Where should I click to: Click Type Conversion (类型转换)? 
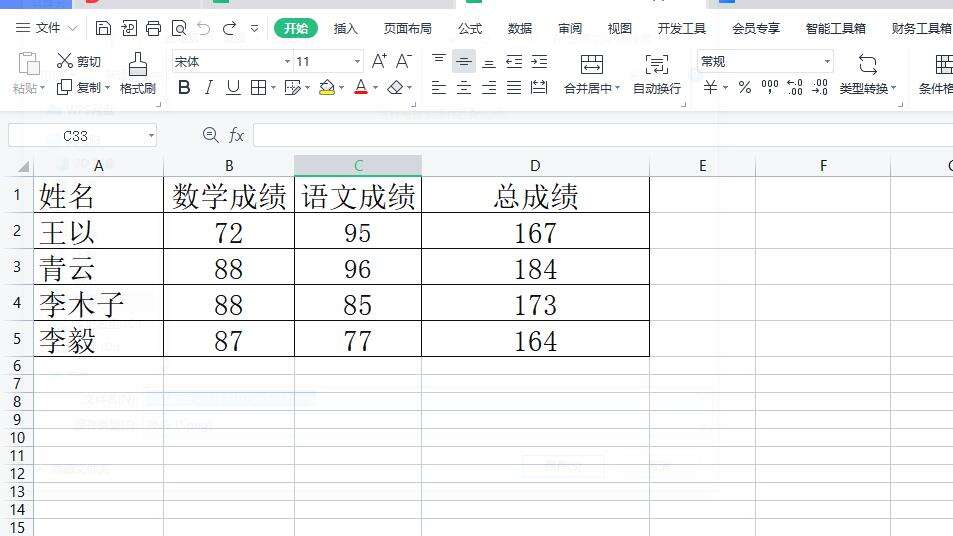coord(868,74)
